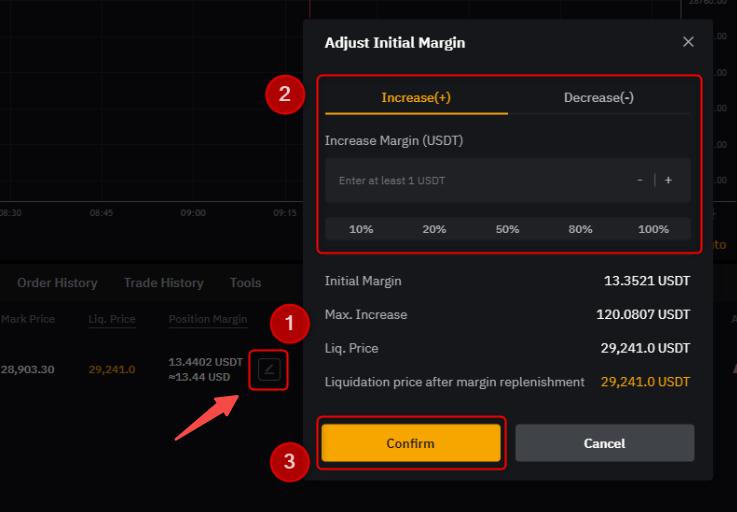Open the Order History tab
737x512 pixels.
pos(57,283)
